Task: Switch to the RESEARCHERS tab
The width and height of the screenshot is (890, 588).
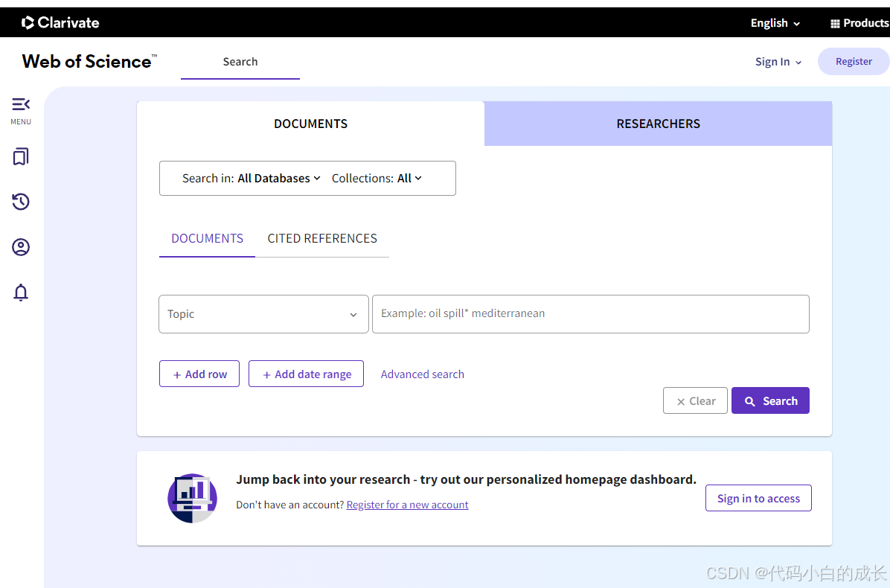Action: coord(658,124)
